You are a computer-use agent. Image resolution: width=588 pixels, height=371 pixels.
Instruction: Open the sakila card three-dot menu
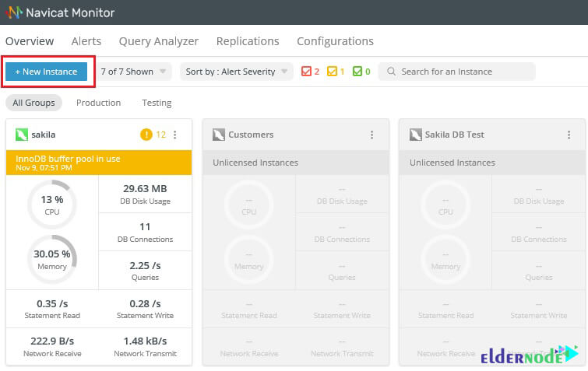[x=175, y=135]
